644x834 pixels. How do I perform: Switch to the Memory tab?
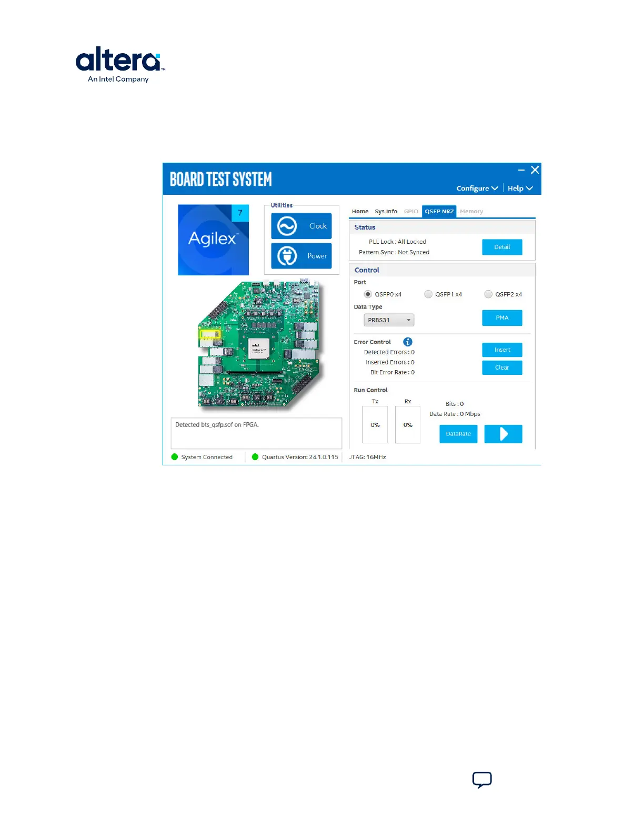point(471,212)
